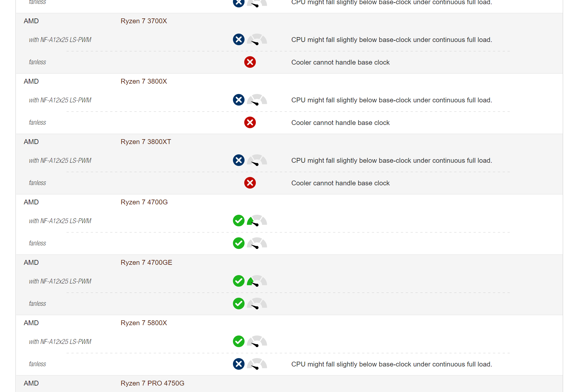This screenshot has width=576, height=392.
Task: Select the Ryzen 7 4700GE model name
Action: pyautogui.click(x=146, y=263)
